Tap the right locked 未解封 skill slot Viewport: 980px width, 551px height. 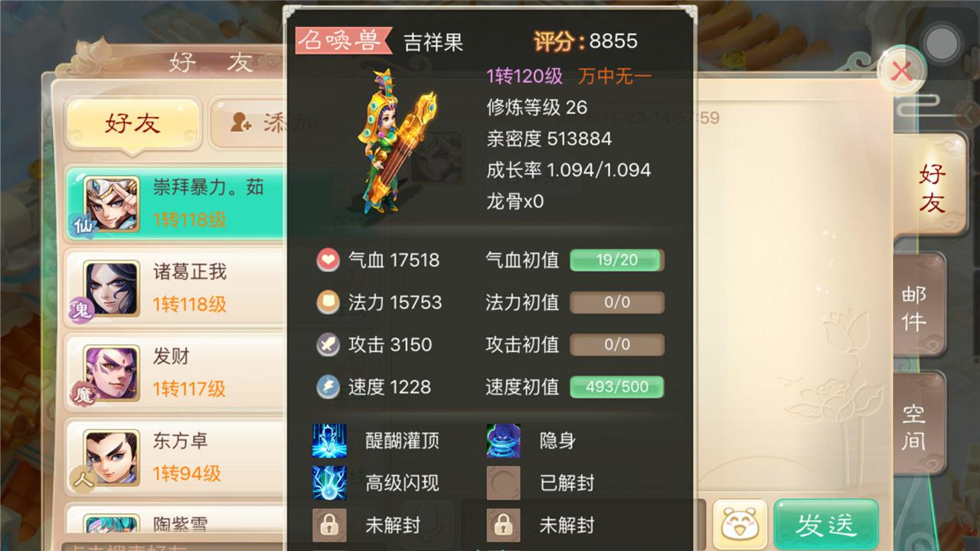click(503, 525)
